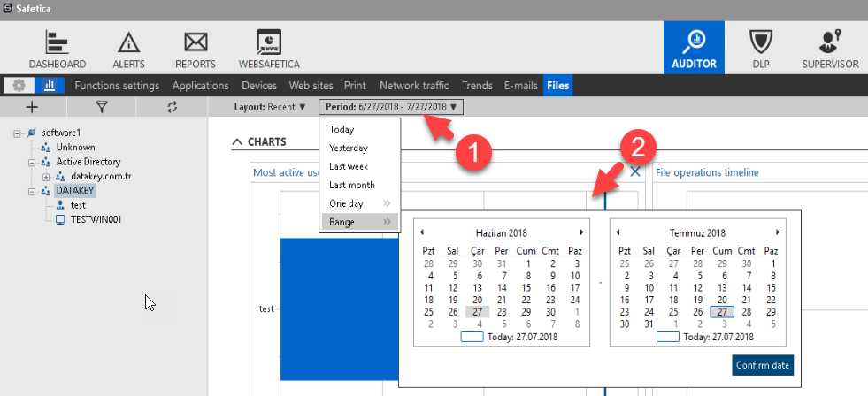
Task: Click the plus add icon in the tree toolbar
Action: pos(32,107)
